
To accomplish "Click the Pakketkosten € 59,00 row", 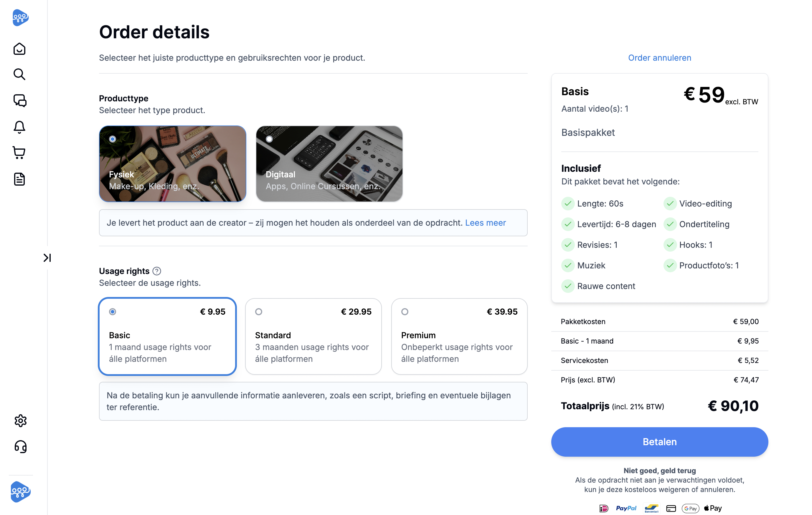I will pyautogui.click(x=660, y=321).
